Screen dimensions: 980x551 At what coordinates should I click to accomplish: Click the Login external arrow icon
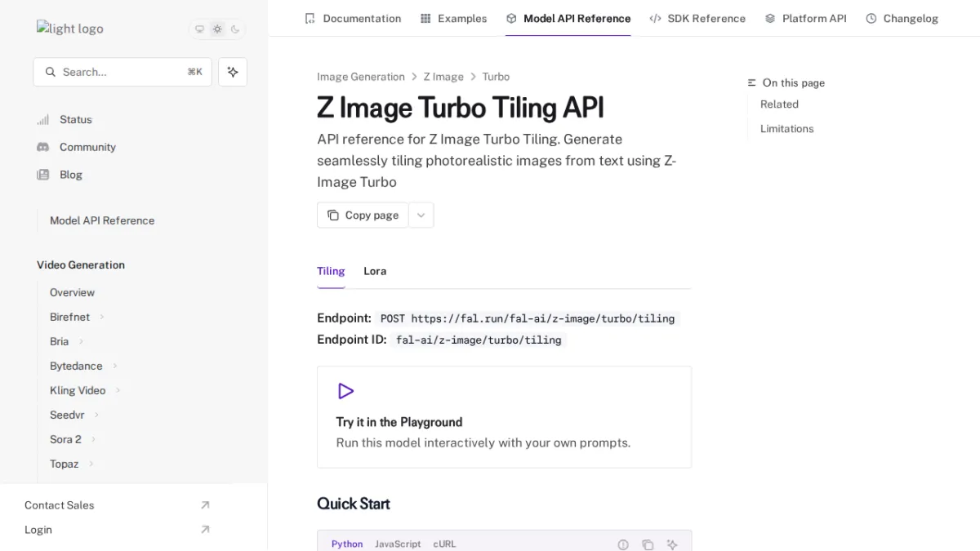[205, 530]
